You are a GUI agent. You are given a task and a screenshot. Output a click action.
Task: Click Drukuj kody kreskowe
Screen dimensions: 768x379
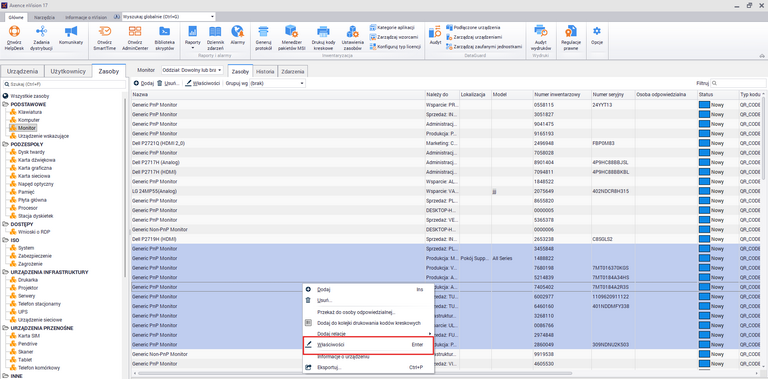click(x=323, y=38)
